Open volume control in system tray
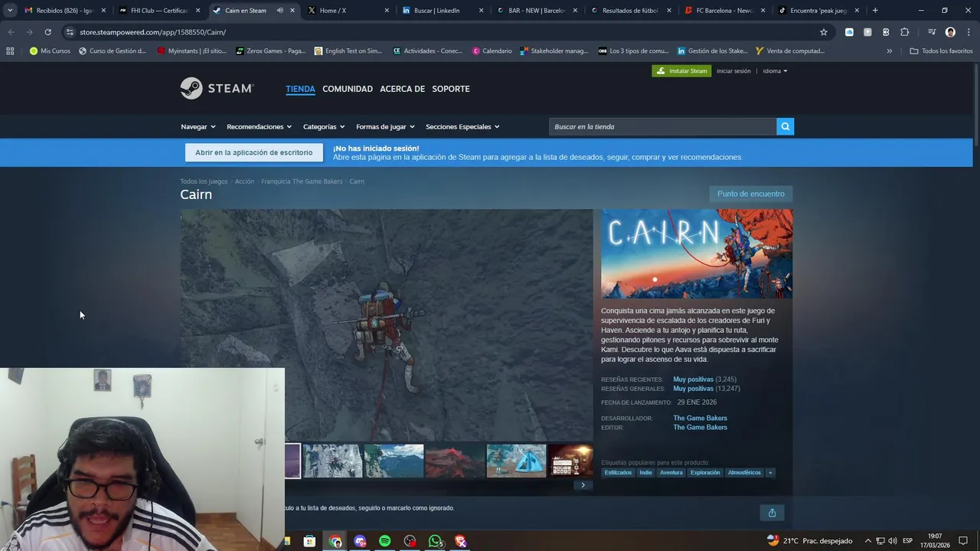Viewport: 980px width, 551px height. click(892, 541)
